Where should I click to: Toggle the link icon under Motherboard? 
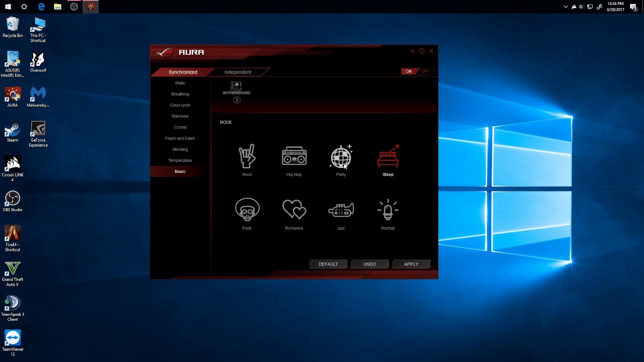237,100
